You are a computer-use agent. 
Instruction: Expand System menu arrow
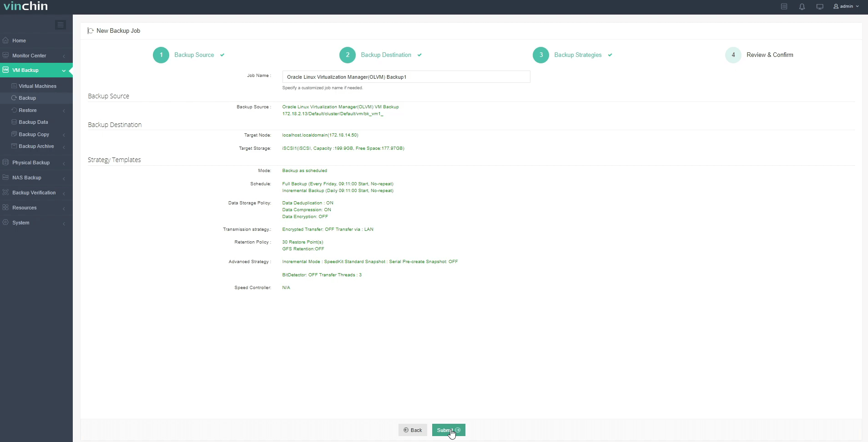pos(64,224)
